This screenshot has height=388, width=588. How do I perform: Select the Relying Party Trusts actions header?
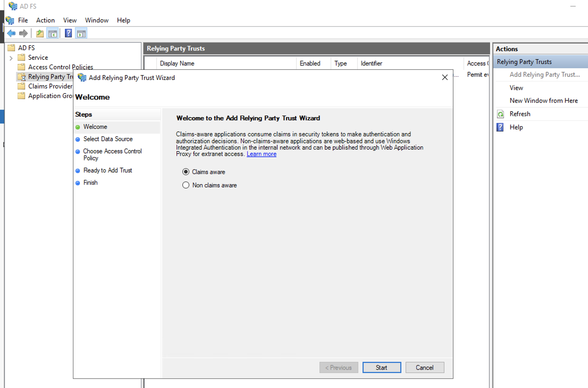(541, 62)
